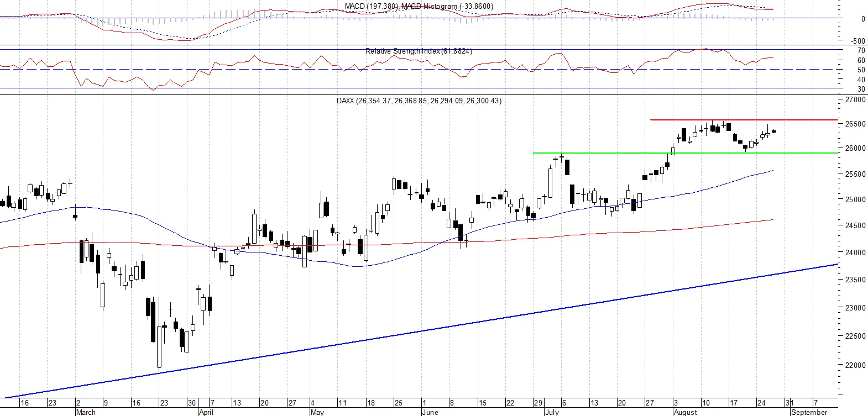Image resolution: width=868 pixels, height=416 pixels.
Task: Click the DAXX price title label
Action: pyautogui.click(x=419, y=101)
